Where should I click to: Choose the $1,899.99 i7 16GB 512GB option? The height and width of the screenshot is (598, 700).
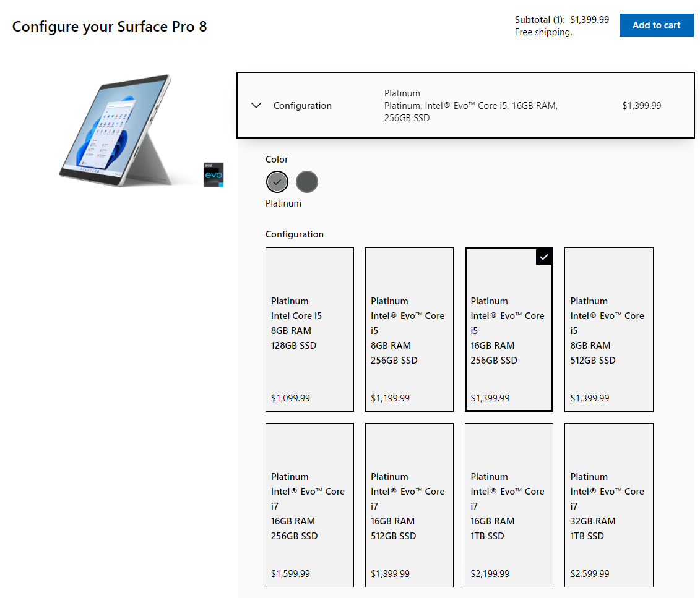click(x=409, y=505)
